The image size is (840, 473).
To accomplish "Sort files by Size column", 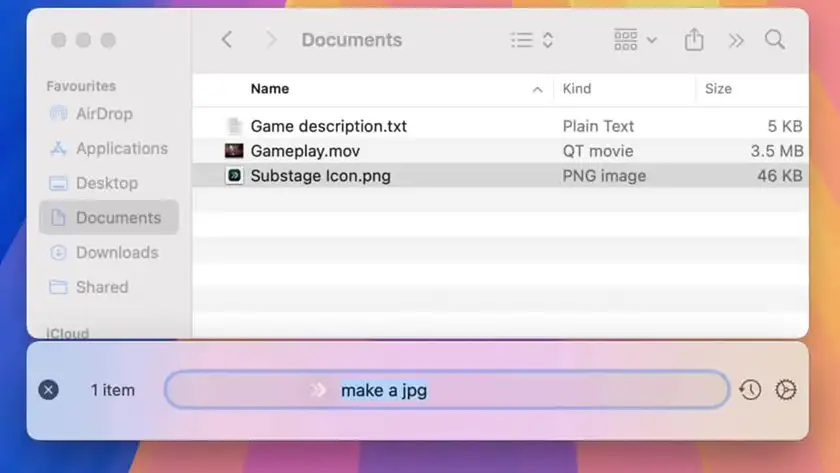I will click(x=718, y=89).
